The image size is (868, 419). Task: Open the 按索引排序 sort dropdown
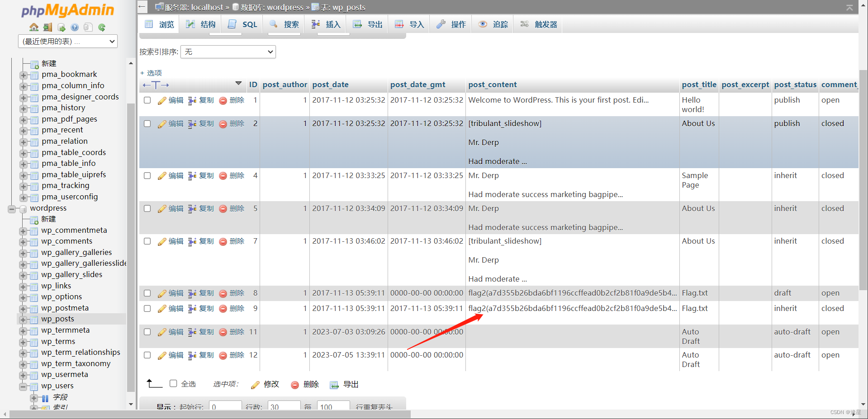click(228, 52)
